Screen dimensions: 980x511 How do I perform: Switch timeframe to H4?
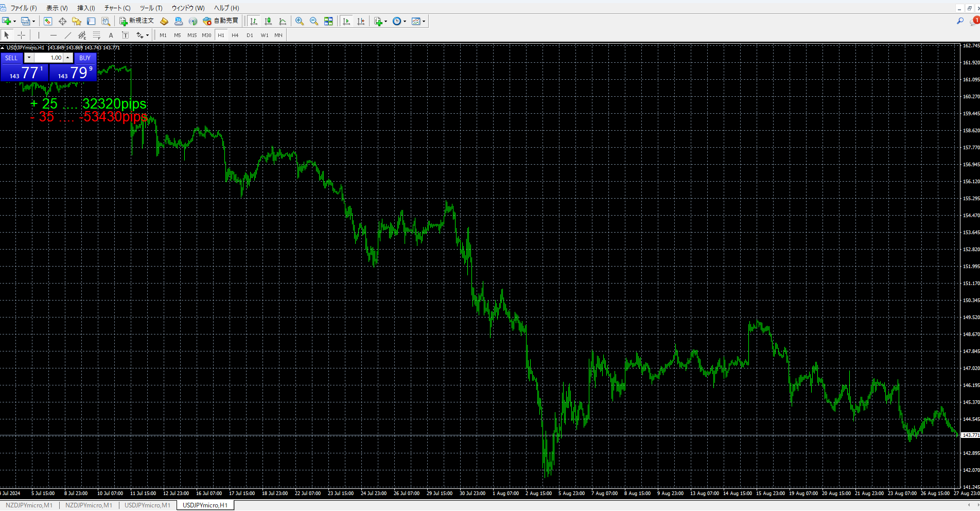coord(235,35)
